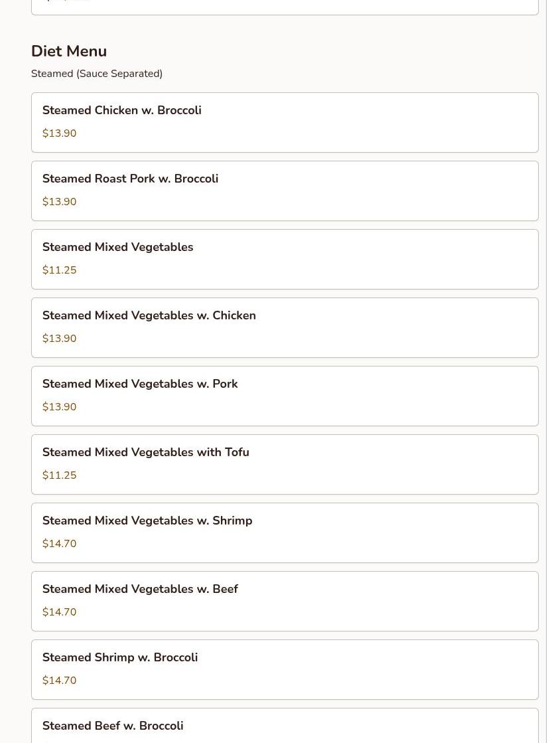Screen dimensions: 560x743
Task: Click the Steamed (Sauce Separated) subtitle
Action: (97, 74)
